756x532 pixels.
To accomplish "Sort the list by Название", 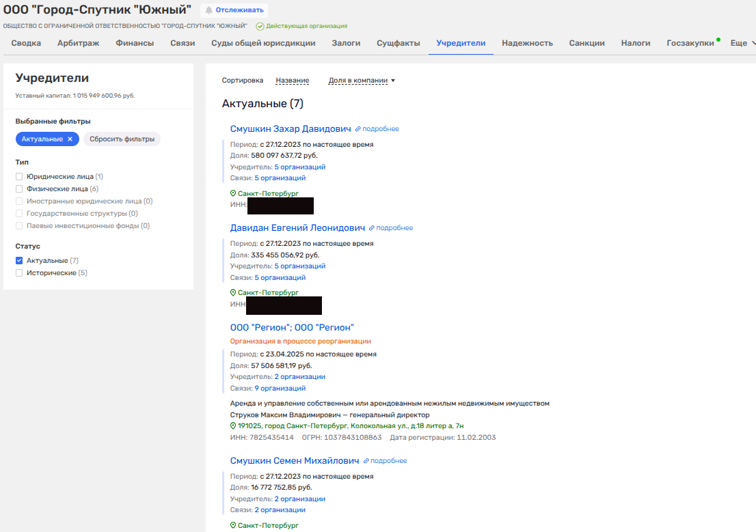I will click(x=292, y=81).
